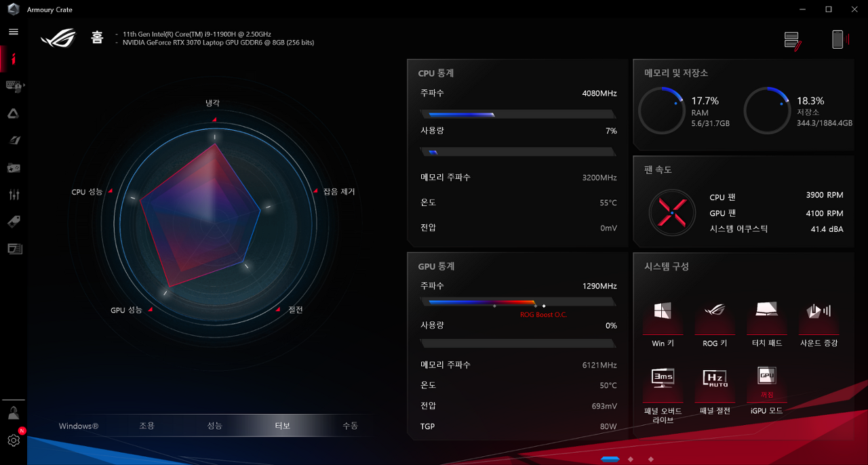Click the 4080MHz CPU frequency value
Image resolution: width=868 pixels, height=465 pixels.
(599, 94)
